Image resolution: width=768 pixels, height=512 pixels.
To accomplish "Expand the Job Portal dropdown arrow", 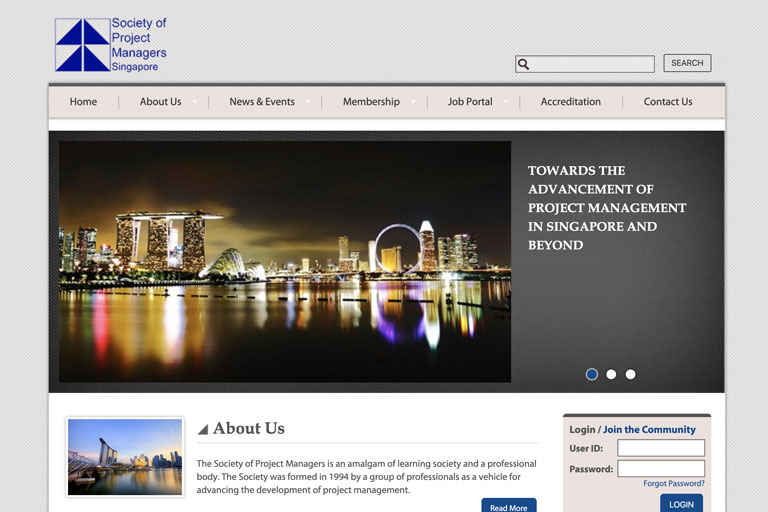I will [506, 102].
